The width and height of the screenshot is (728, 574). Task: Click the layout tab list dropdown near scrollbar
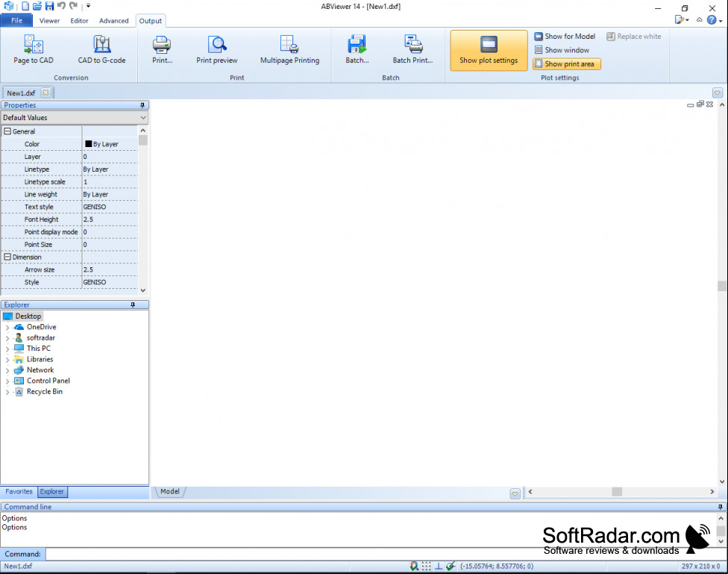pos(515,493)
